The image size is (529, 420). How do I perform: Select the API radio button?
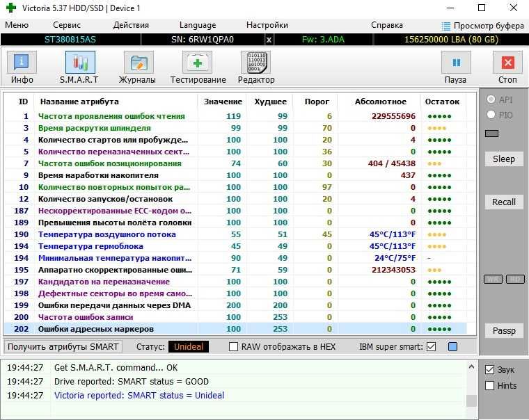[x=491, y=99]
